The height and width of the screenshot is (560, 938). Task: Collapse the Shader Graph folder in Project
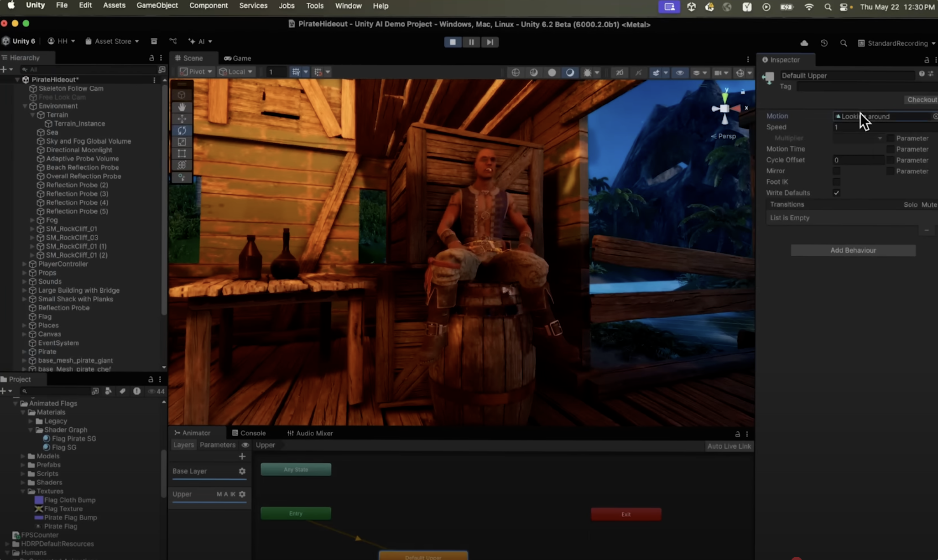31,430
